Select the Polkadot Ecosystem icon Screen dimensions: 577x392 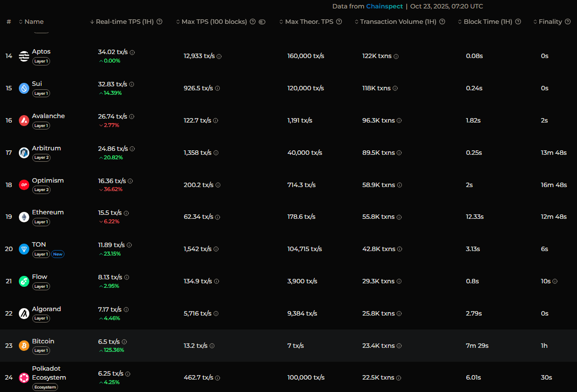(x=24, y=378)
